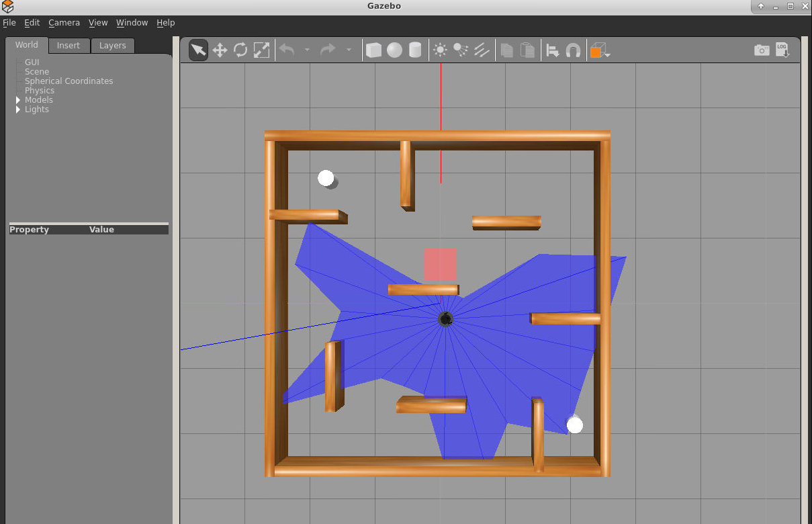The image size is (812, 524).
Task: Insert a cylinder shape
Action: [415, 50]
